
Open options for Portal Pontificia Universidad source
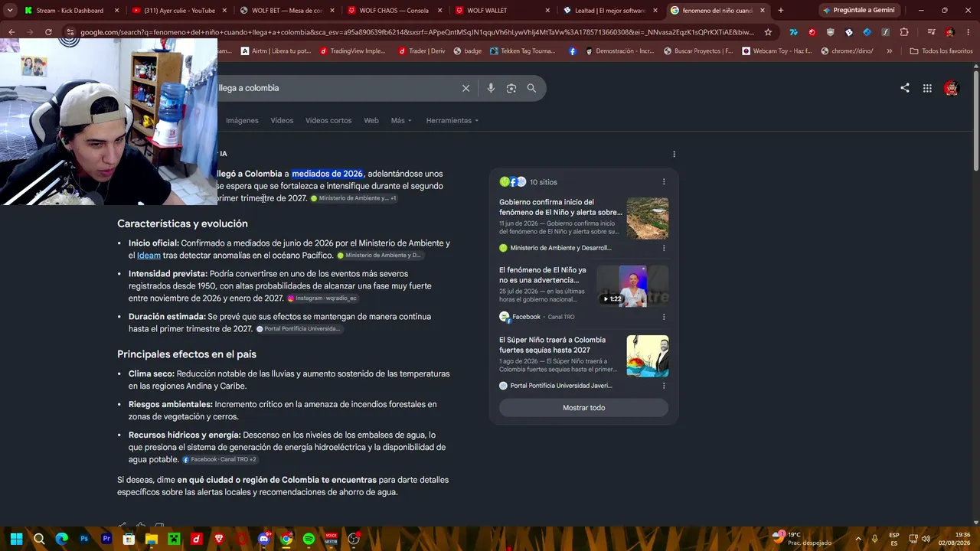pyautogui.click(x=664, y=386)
